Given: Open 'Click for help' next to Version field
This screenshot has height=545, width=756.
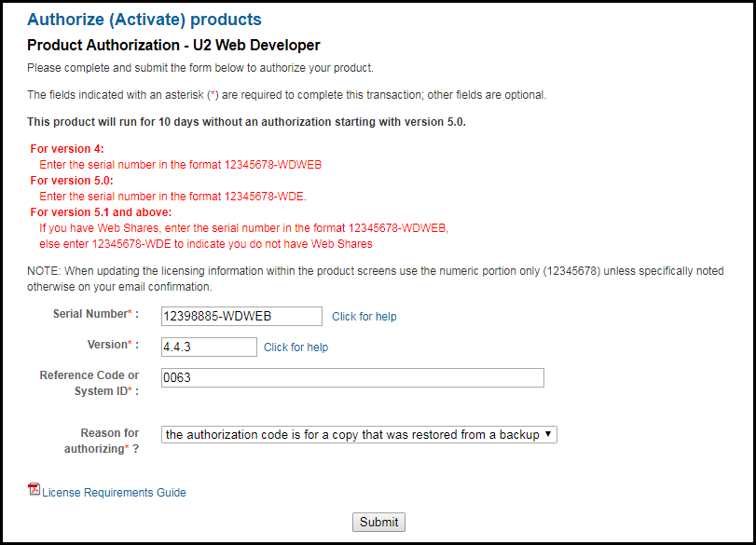Looking at the screenshot, I should [296, 347].
